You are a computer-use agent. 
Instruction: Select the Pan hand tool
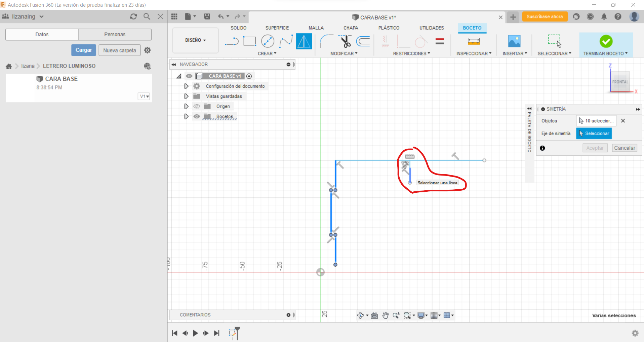[385, 315]
